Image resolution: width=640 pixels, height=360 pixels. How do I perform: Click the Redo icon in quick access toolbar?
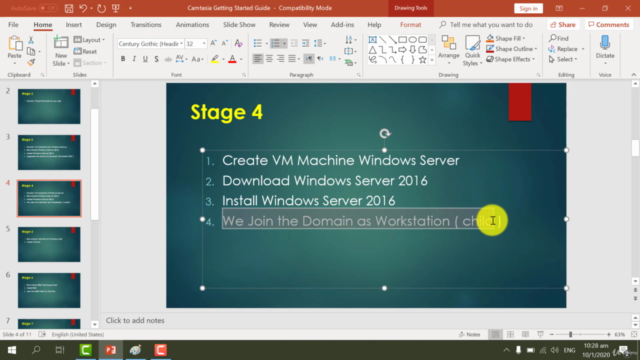point(102,8)
